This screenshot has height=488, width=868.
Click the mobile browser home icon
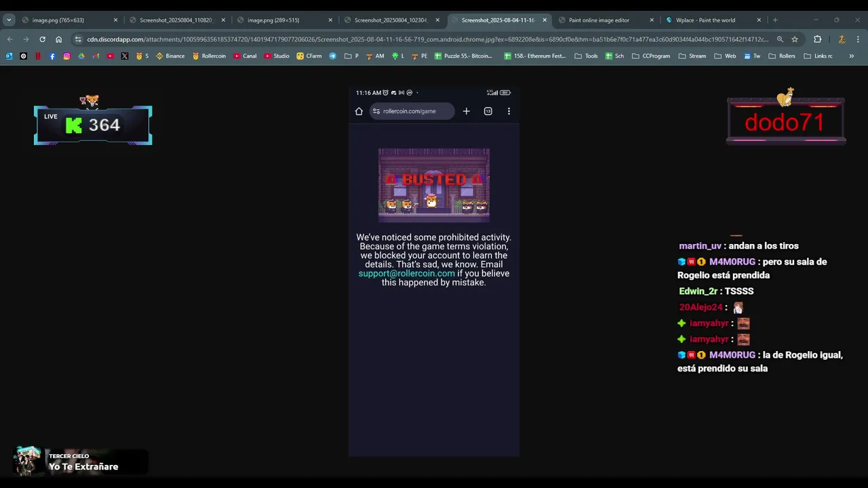pyautogui.click(x=359, y=111)
